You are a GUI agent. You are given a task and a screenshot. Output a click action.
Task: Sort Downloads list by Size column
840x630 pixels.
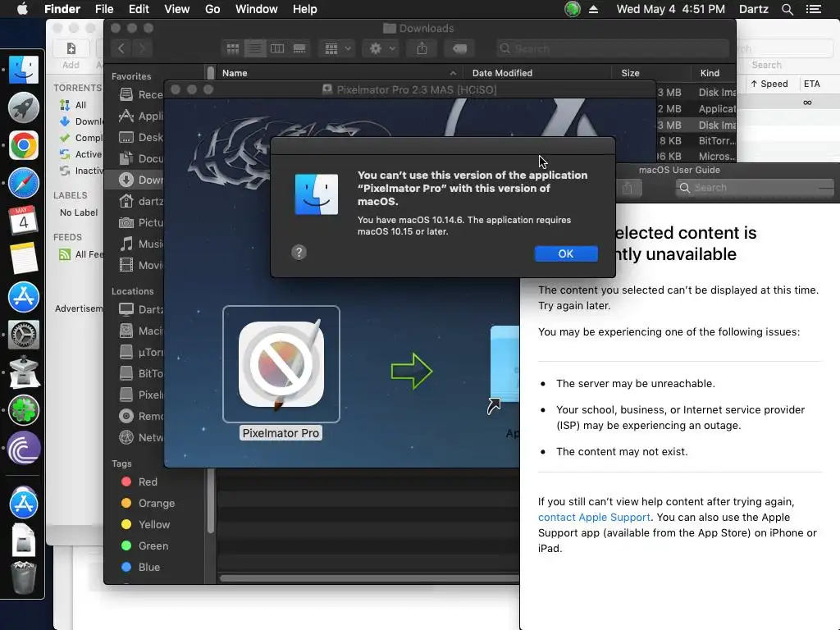click(x=652, y=73)
